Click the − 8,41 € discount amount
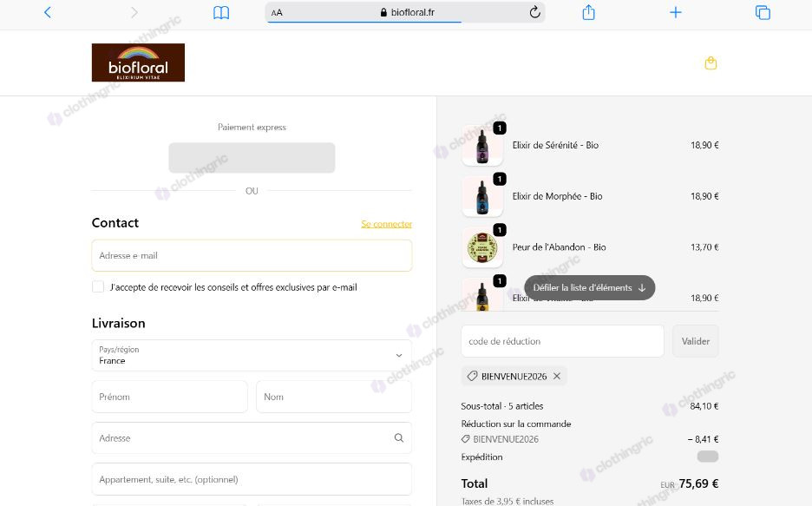 [704, 439]
